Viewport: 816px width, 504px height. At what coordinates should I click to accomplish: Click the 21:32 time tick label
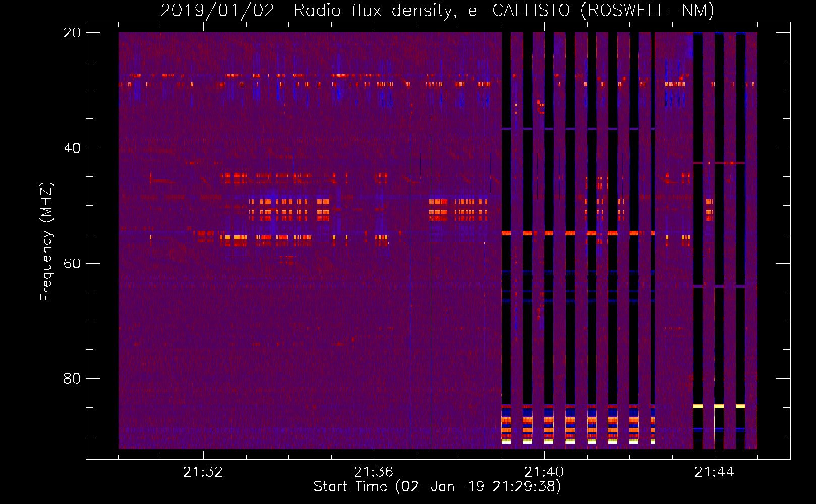(x=203, y=472)
